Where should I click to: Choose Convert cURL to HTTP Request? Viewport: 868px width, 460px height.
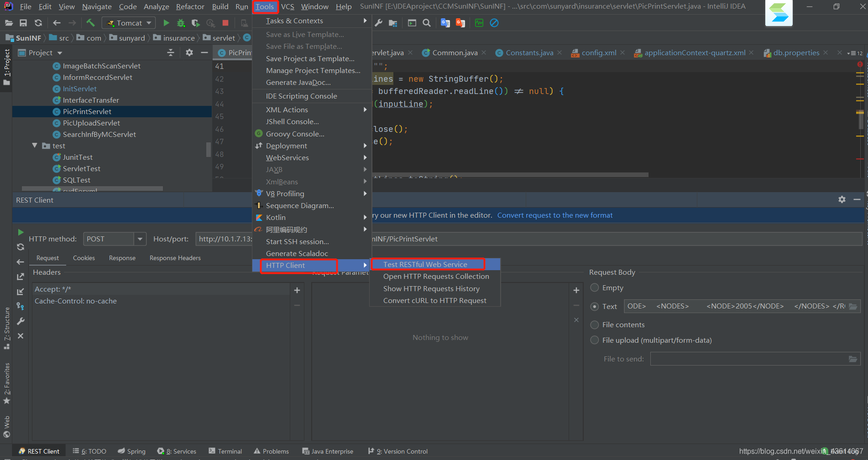point(435,300)
